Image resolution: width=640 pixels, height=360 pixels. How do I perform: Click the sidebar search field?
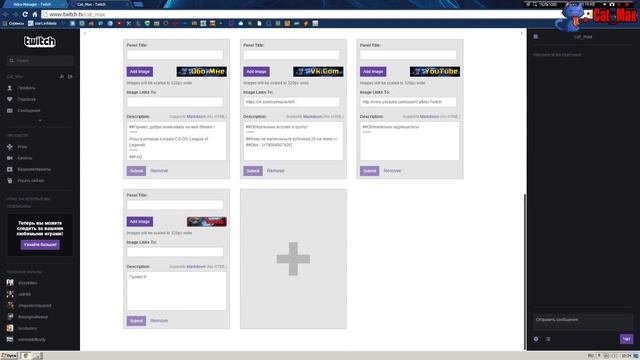(x=40, y=60)
